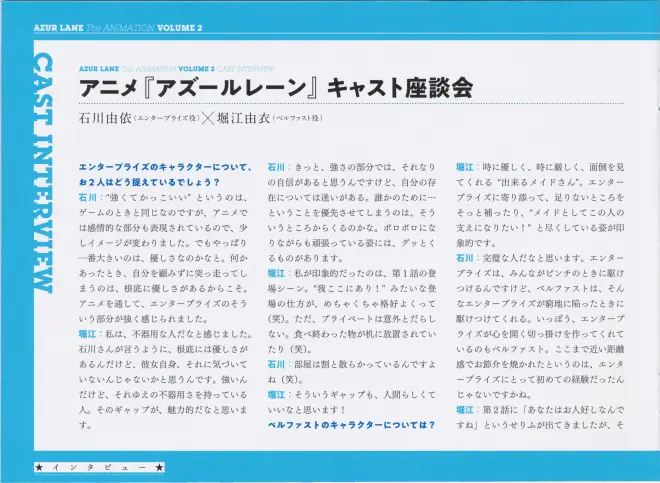Click the "石川" label before "部屋は割と散らかって"
Viewport: 660px width, 483px height.
click(277, 364)
